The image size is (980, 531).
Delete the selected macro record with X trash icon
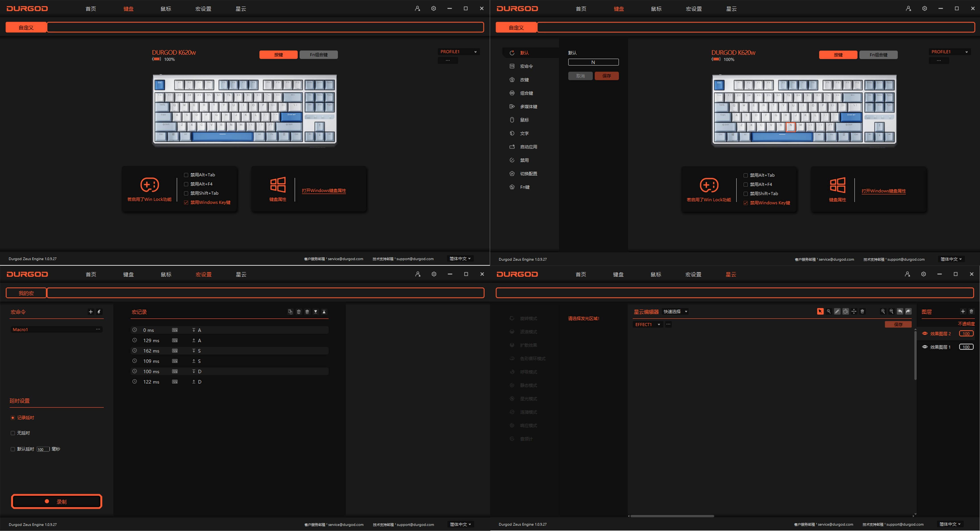(x=299, y=312)
